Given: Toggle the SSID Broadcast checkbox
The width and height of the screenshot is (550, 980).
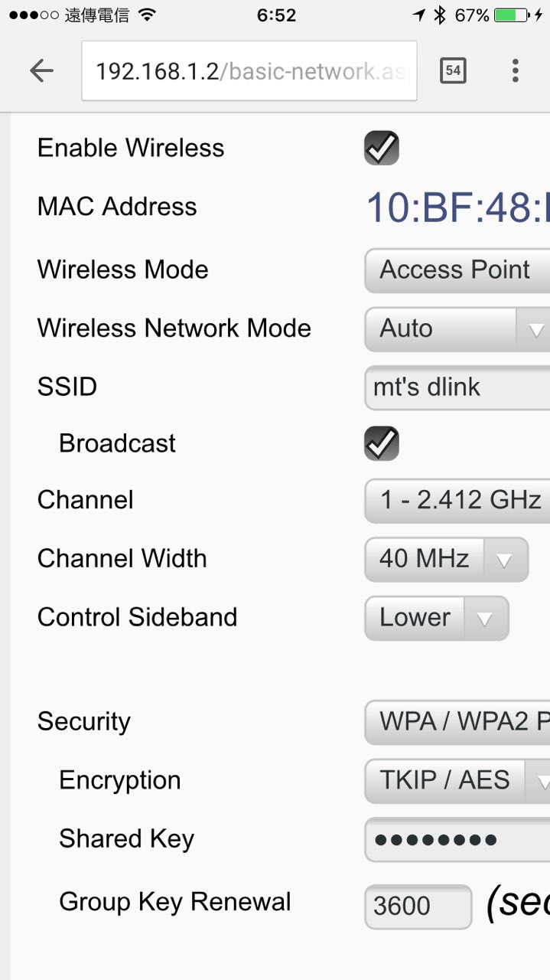Looking at the screenshot, I should pos(381,443).
